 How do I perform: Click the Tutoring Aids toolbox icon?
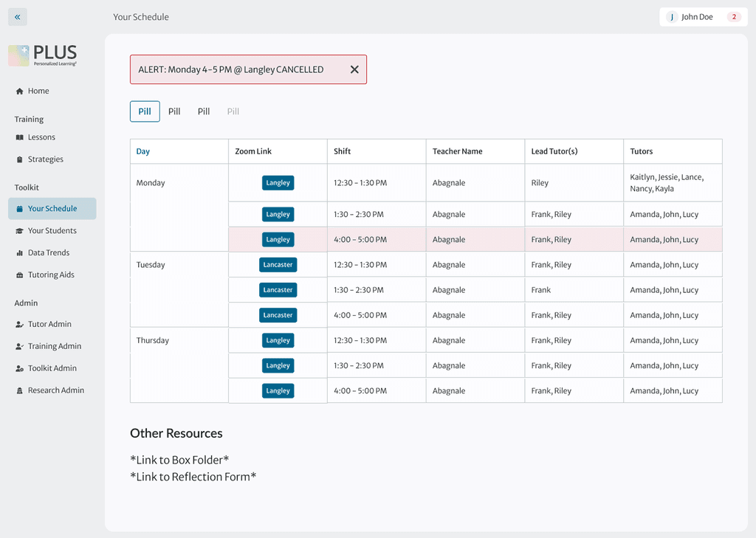[19, 275]
